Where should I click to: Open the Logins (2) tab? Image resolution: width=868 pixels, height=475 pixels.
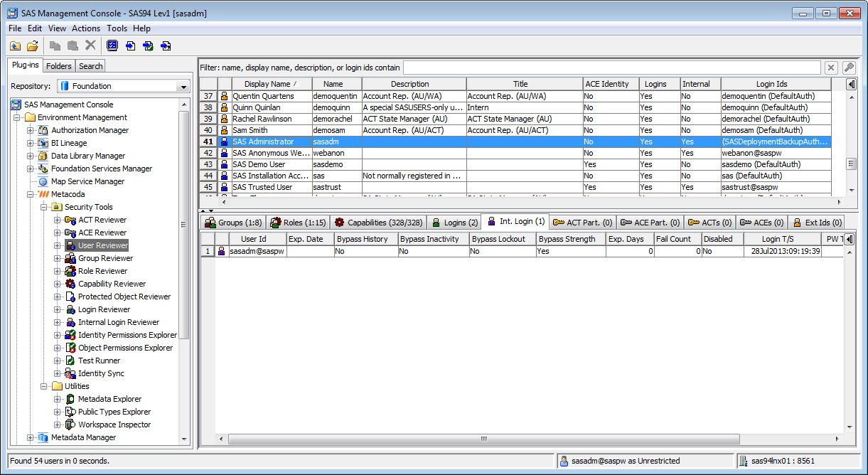pyautogui.click(x=454, y=223)
